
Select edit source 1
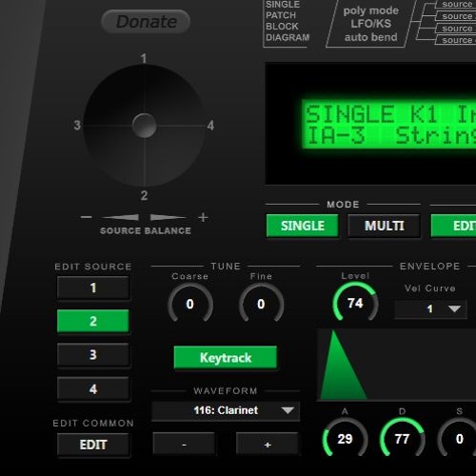pyautogui.click(x=93, y=288)
